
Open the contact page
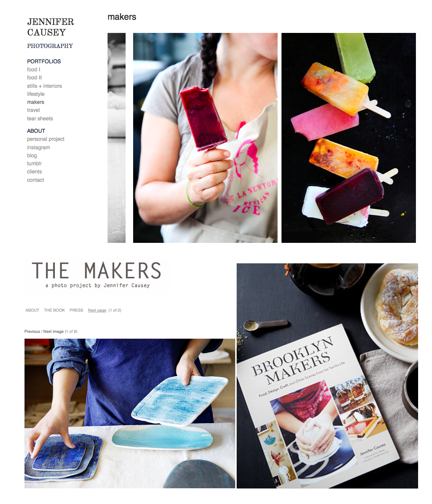pyautogui.click(x=35, y=180)
